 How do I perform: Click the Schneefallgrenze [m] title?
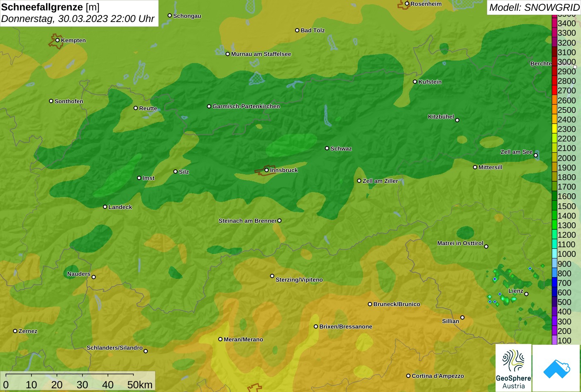pyautogui.click(x=50, y=7)
